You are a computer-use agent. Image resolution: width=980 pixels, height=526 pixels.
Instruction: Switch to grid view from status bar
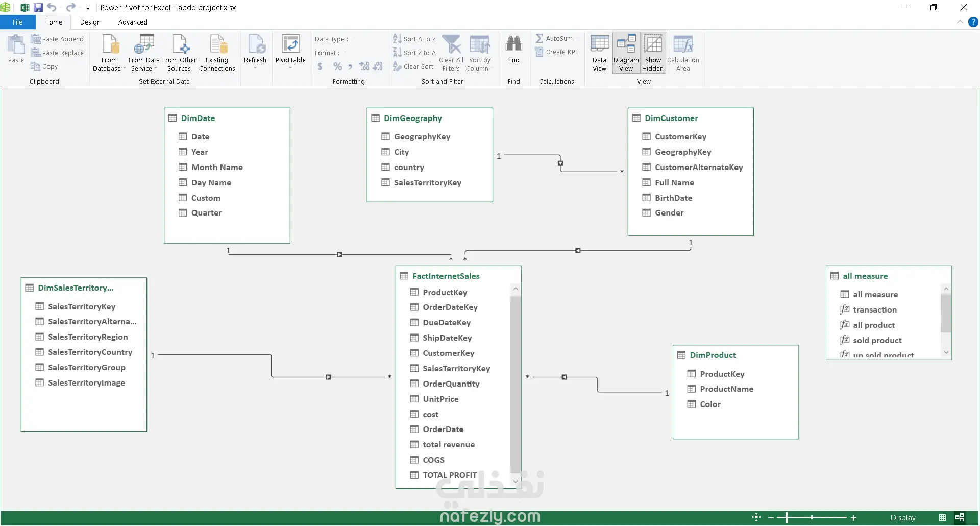[942, 517]
